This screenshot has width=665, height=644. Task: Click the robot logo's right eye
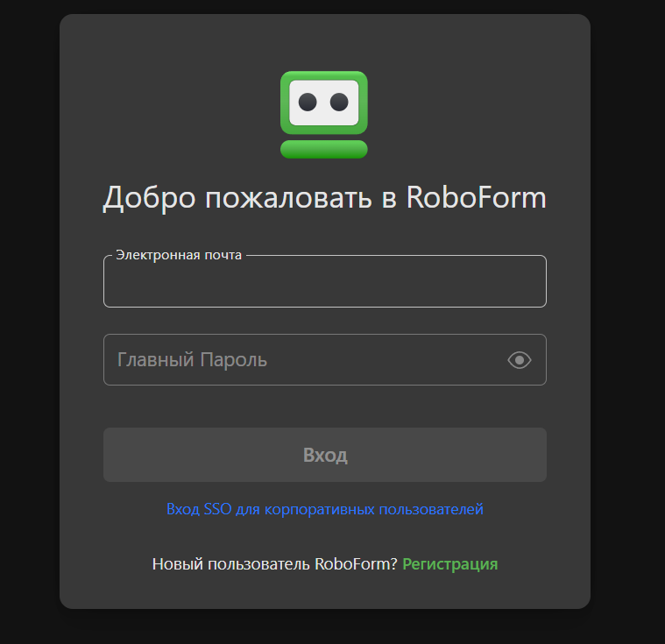[x=339, y=103]
